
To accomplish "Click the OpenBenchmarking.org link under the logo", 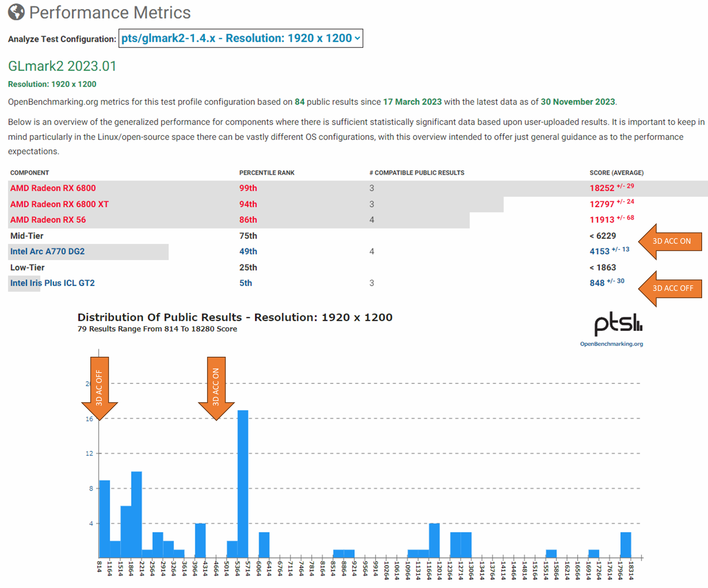I will 611,344.
